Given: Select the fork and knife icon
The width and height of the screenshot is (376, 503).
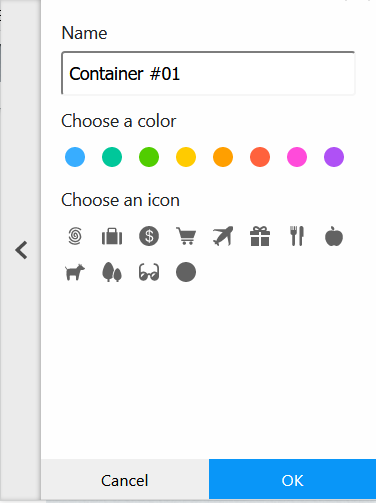Looking at the screenshot, I should pyautogui.click(x=297, y=236).
